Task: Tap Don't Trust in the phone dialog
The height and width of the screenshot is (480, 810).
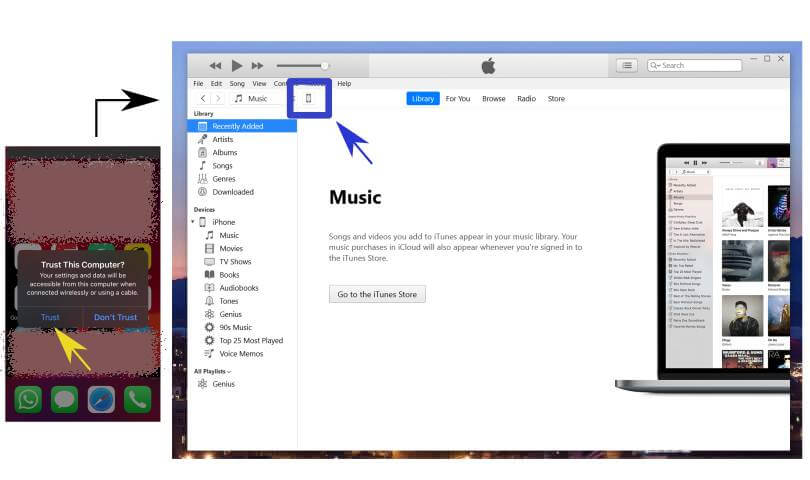Action: pos(116,317)
